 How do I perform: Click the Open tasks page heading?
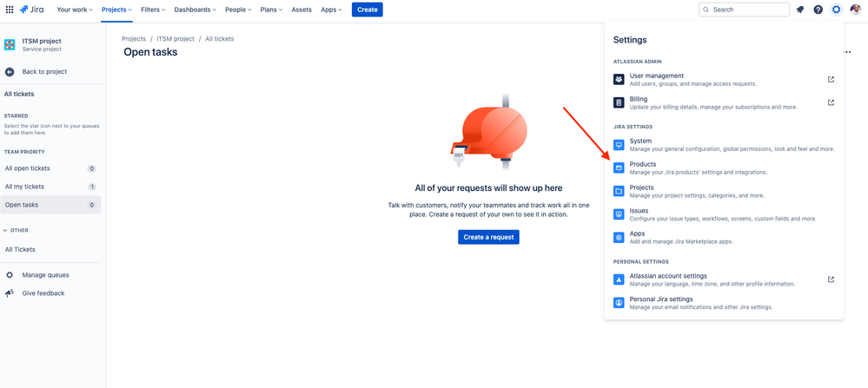pos(150,52)
